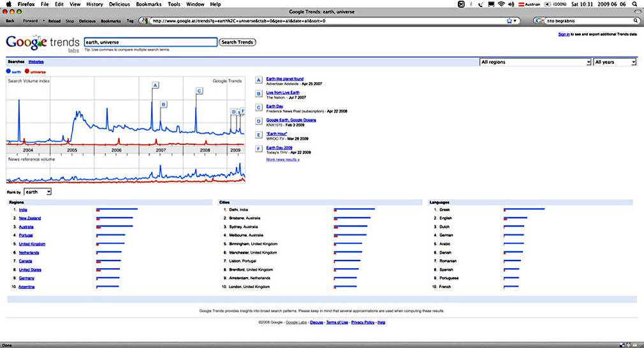Click the phone handset menu bar icon
This screenshot has height=348, width=644.
(481, 4)
